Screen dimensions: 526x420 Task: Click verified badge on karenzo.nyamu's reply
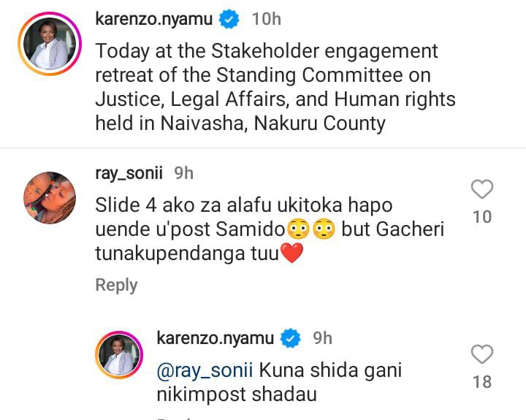(291, 338)
